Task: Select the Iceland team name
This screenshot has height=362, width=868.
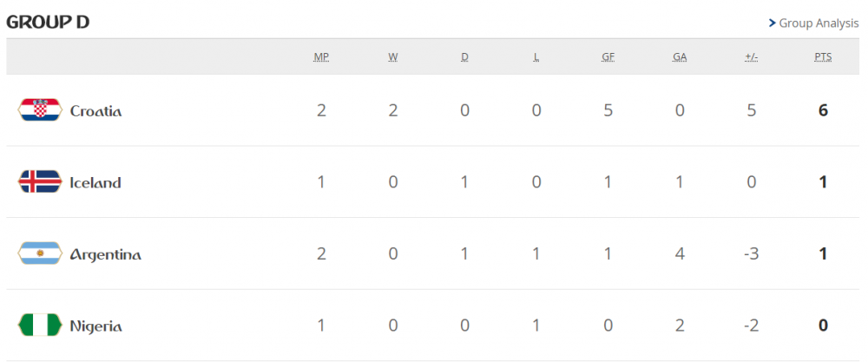Action: [95, 183]
